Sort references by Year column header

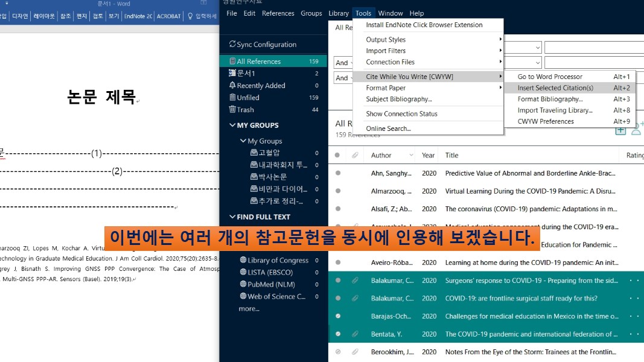[427, 155]
